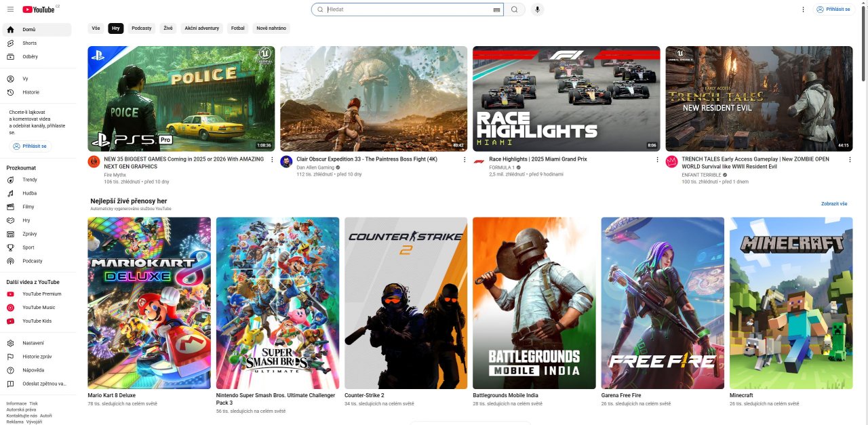This screenshot has height=425, width=868.
Task: Open the on-screen keyboard icon in search
Action: coord(496,9)
